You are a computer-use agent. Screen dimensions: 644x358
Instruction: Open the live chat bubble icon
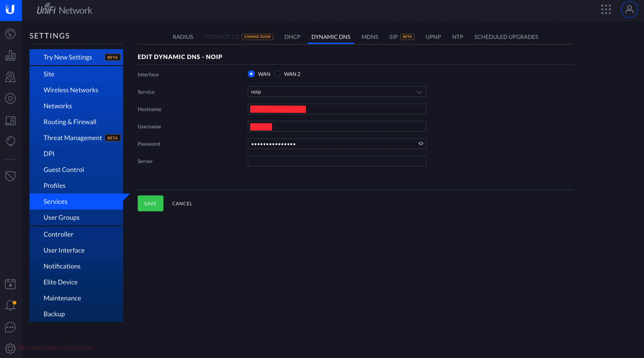(x=10, y=327)
